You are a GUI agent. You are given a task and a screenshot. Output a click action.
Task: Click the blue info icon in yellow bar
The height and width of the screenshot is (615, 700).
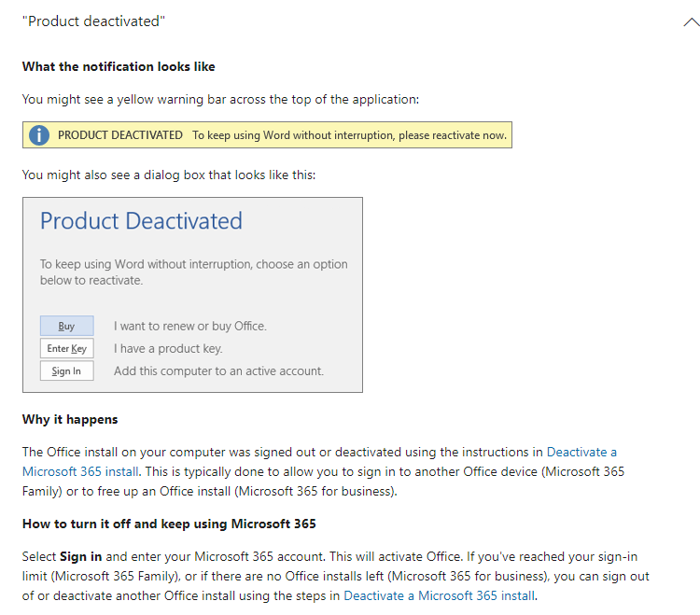(39, 134)
